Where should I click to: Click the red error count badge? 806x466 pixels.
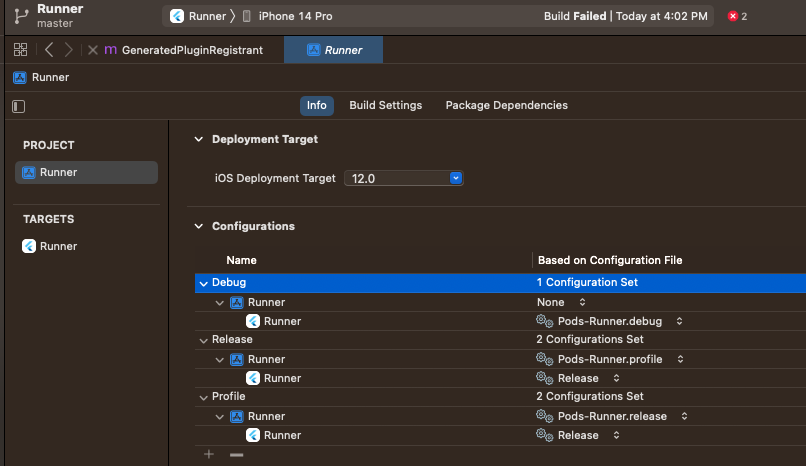tap(737, 16)
